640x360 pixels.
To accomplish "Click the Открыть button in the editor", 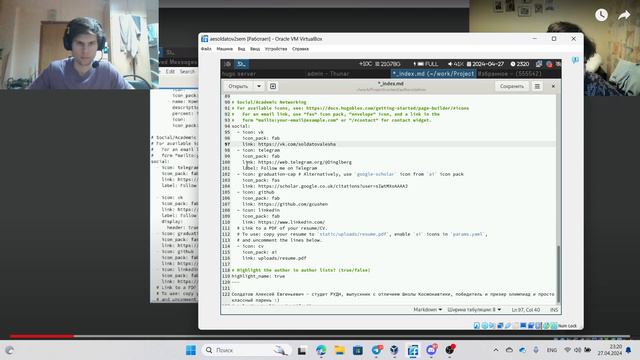I will (238, 86).
